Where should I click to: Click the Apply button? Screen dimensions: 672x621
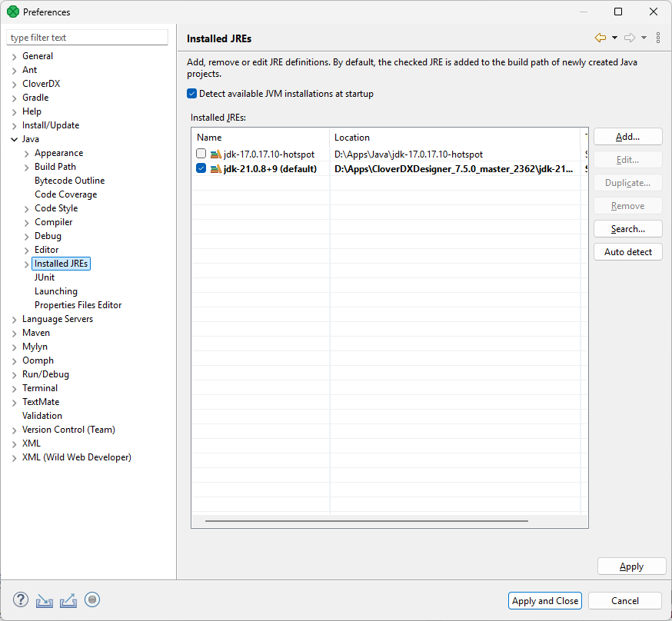632,566
